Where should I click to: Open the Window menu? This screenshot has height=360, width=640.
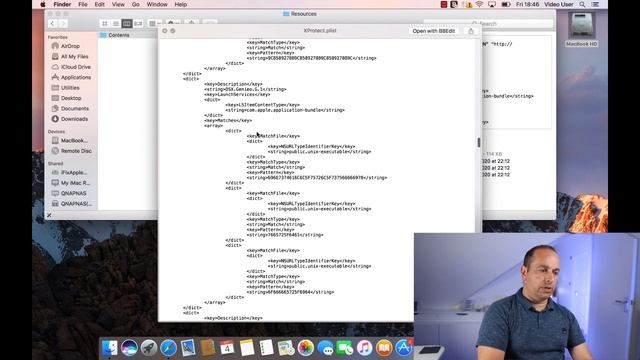coord(157,4)
